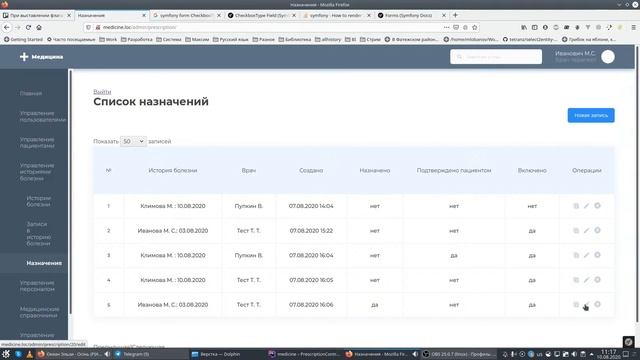The image size is (640, 360).
Task: Switch to the first browser tab При выставлении
Action: coord(36,15)
